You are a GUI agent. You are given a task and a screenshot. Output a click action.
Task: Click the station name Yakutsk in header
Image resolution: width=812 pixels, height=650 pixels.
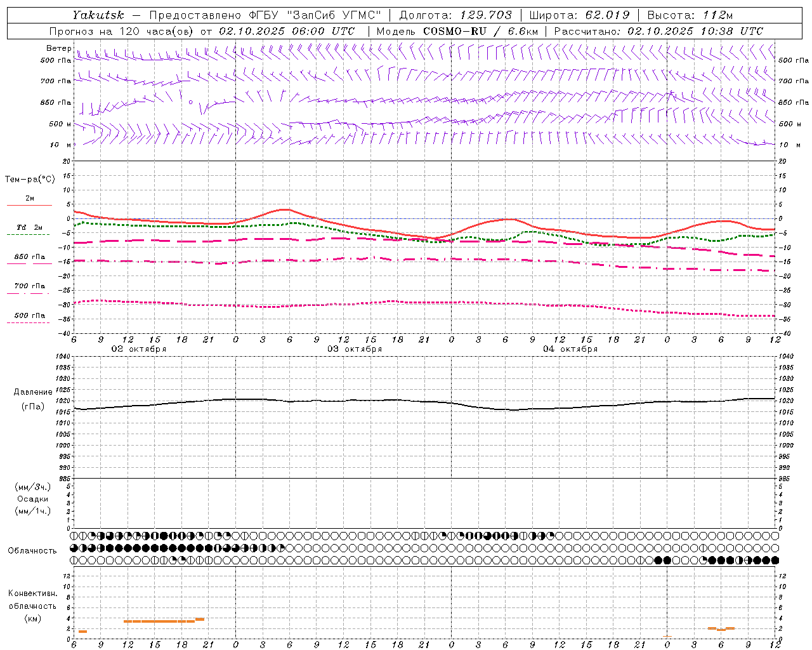[x=98, y=15]
